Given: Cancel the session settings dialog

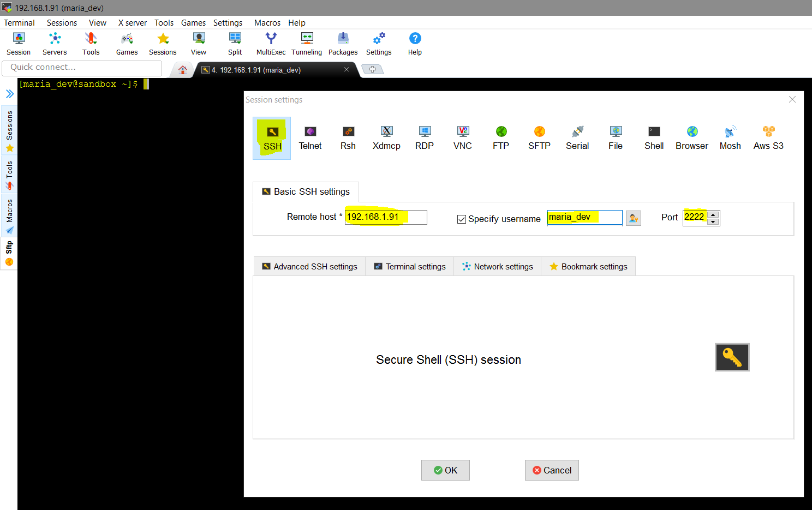Looking at the screenshot, I should (552, 470).
